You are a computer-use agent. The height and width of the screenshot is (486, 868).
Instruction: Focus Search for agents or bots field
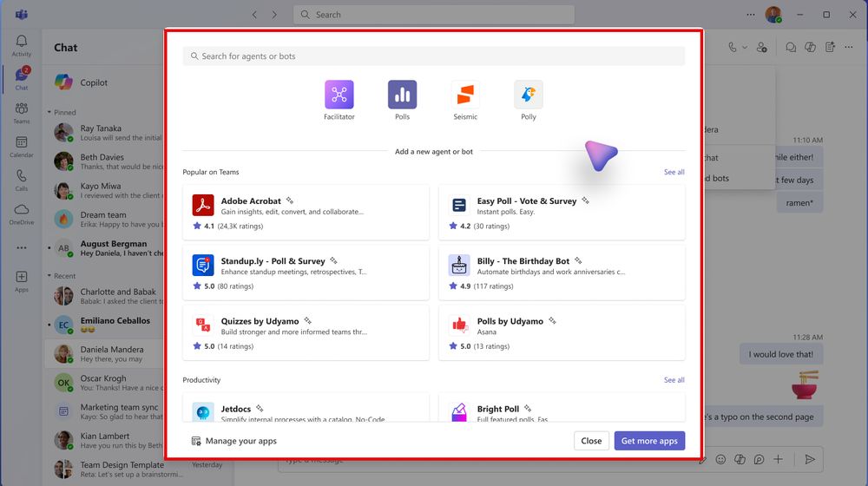(434, 56)
